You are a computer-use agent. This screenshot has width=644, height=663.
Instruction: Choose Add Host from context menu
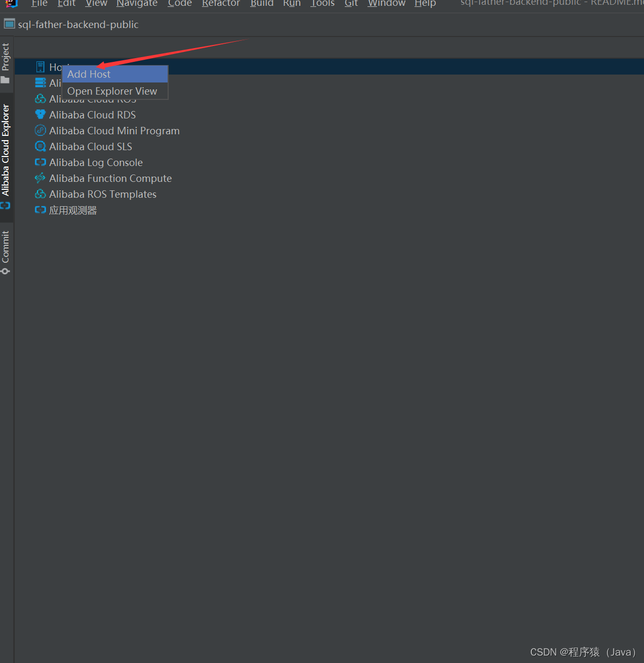pos(115,75)
